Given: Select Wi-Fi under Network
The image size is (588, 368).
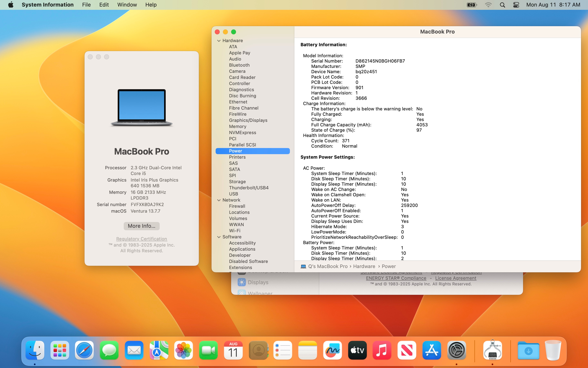Looking at the screenshot, I should click(x=235, y=230).
